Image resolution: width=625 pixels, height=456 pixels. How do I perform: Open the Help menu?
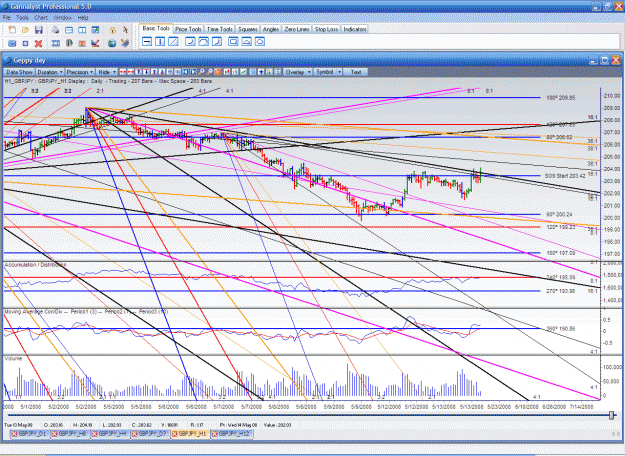[x=83, y=18]
